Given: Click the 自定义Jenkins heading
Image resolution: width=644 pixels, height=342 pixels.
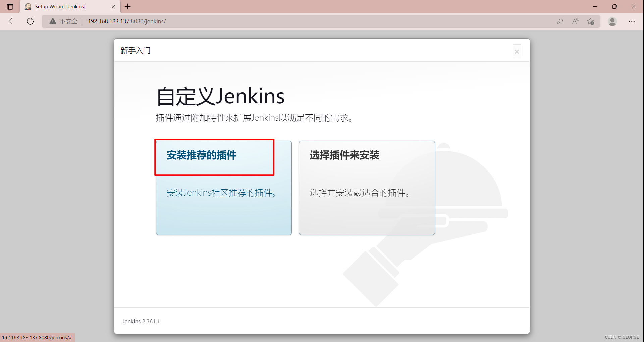Looking at the screenshot, I should [x=220, y=97].
